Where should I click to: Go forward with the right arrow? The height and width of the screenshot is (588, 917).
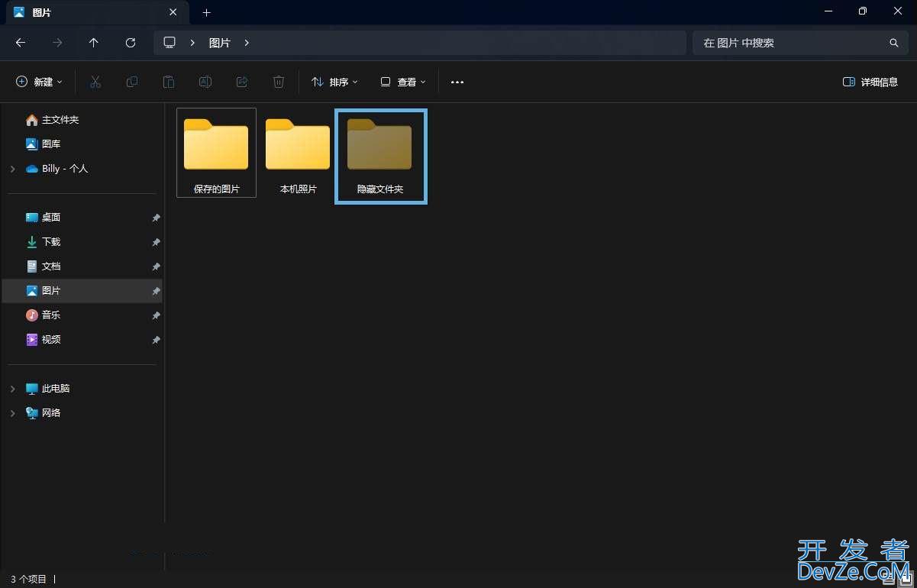click(57, 43)
